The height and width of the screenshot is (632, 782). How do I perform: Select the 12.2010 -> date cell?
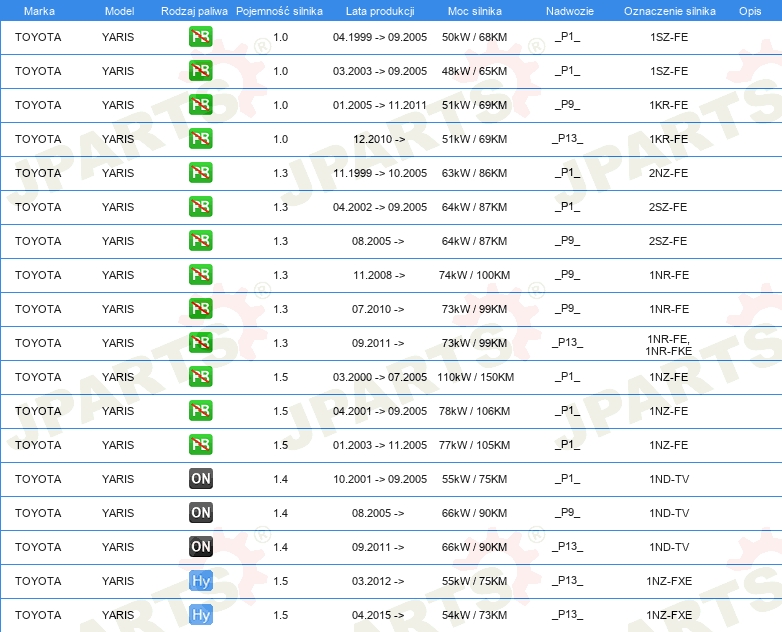pyautogui.click(x=379, y=139)
